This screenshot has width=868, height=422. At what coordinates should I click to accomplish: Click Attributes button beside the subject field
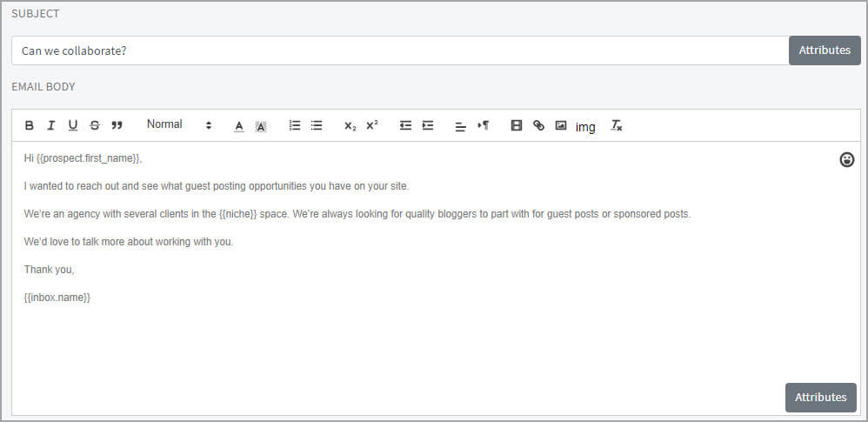pyautogui.click(x=824, y=50)
